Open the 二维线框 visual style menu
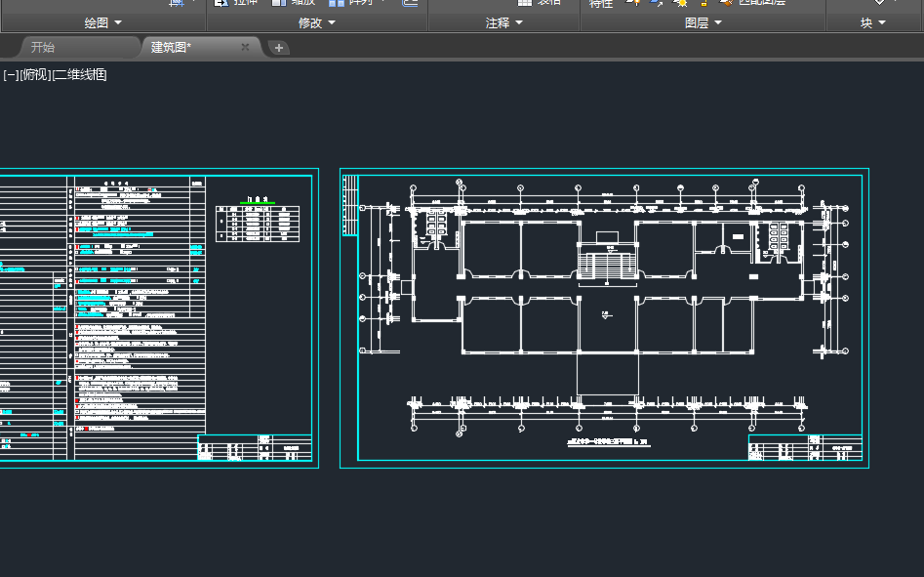Image resolution: width=924 pixels, height=577 pixels. pos(80,74)
